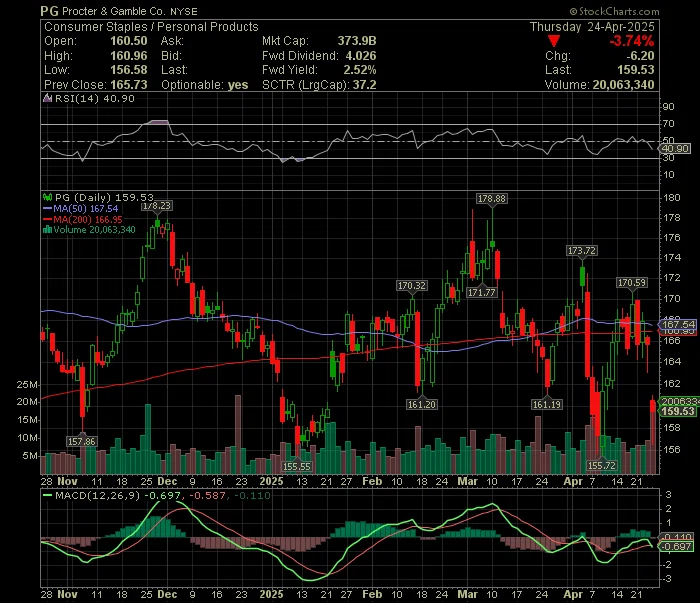Image resolution: width=700 pixels, height=603 pixels.
Task: Click Consumer Staples / Personal Products sector text
Action: click(x=151, y=27)
